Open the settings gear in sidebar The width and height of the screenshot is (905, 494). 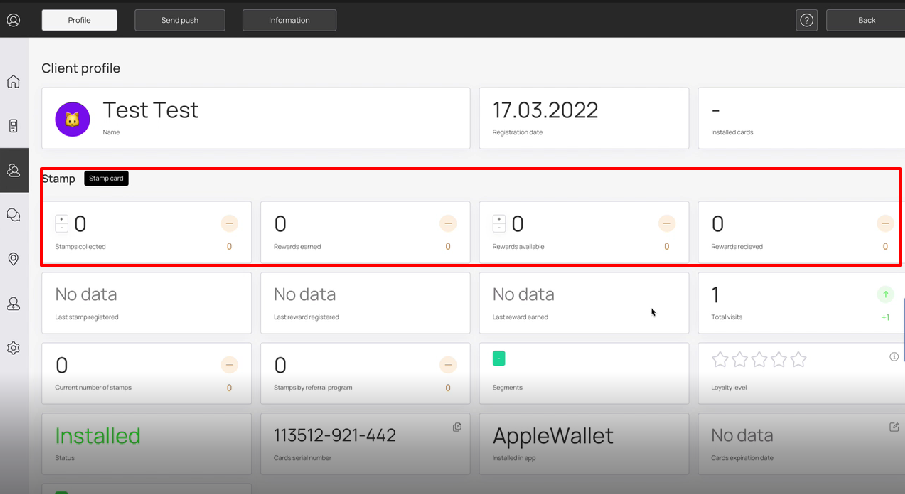coord(13,348)
